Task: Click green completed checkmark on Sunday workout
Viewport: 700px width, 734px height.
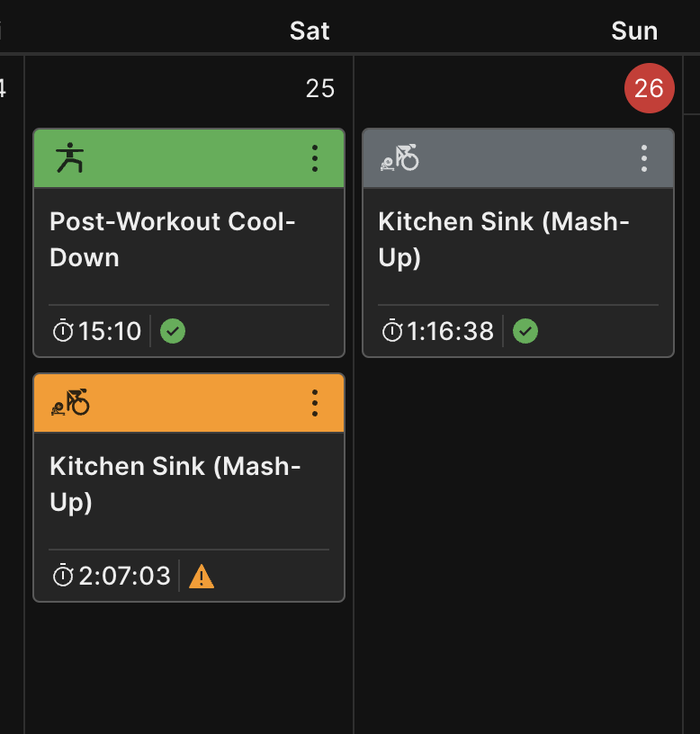Action: pos(525,331)
